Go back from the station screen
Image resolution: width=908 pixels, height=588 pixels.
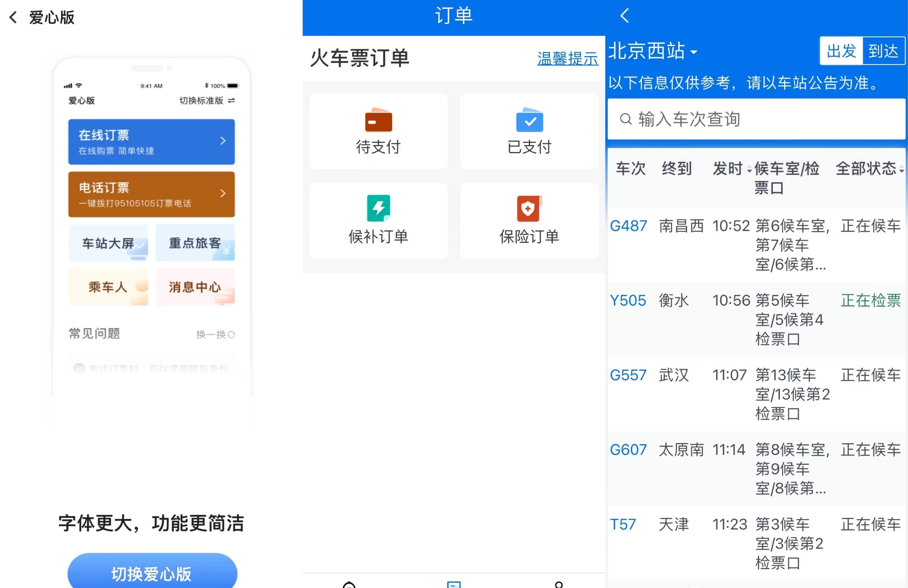[624, 16]
